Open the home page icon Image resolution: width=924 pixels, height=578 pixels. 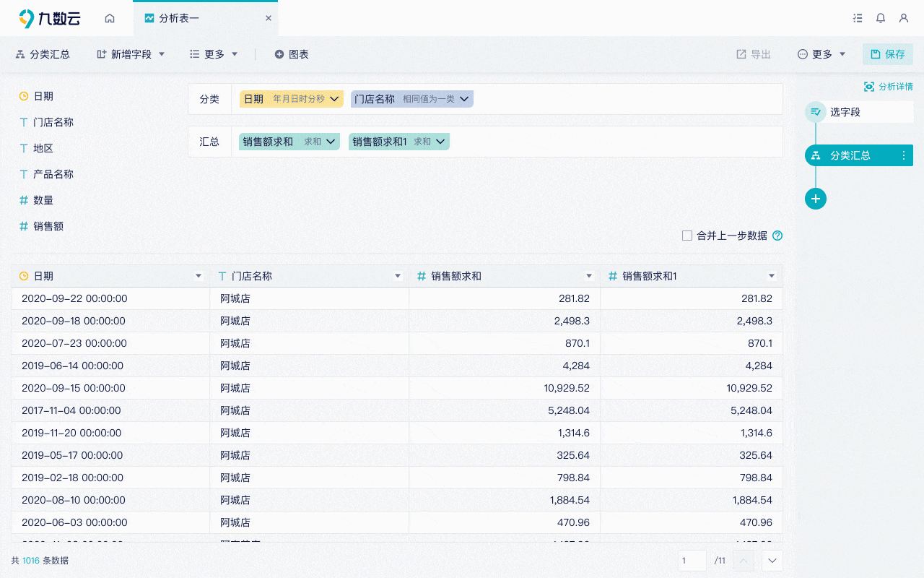point(110,18)
